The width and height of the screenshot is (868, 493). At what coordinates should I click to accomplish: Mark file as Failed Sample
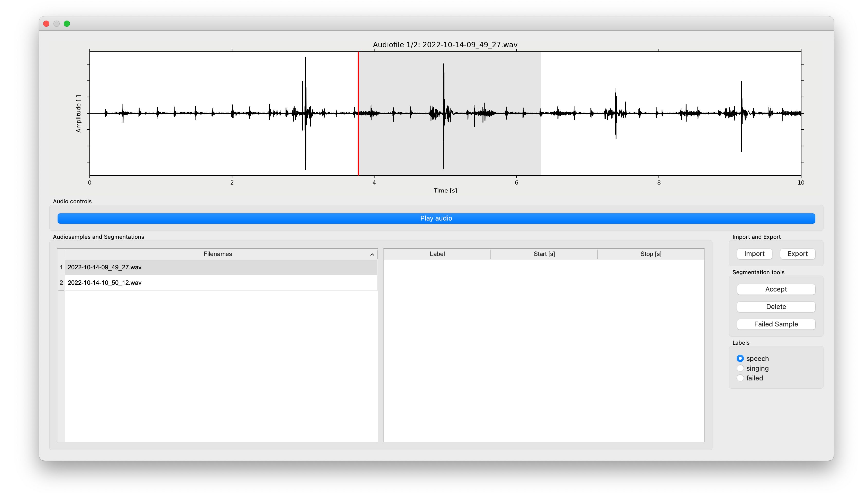(776, 324)
